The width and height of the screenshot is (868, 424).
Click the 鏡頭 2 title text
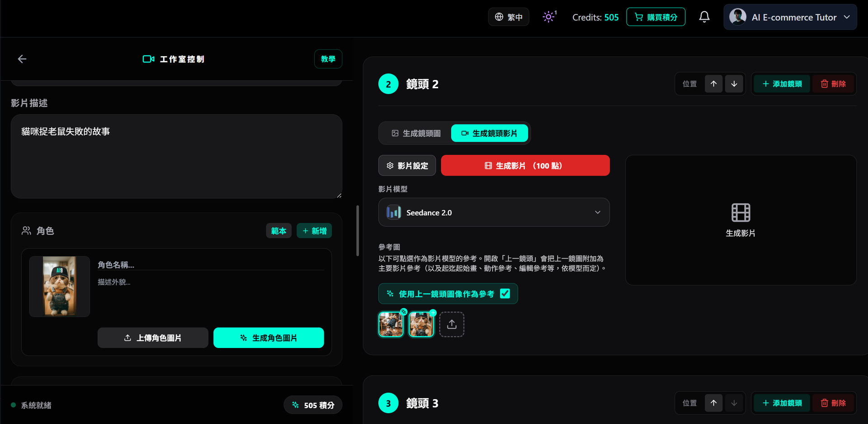click(422, 84)
